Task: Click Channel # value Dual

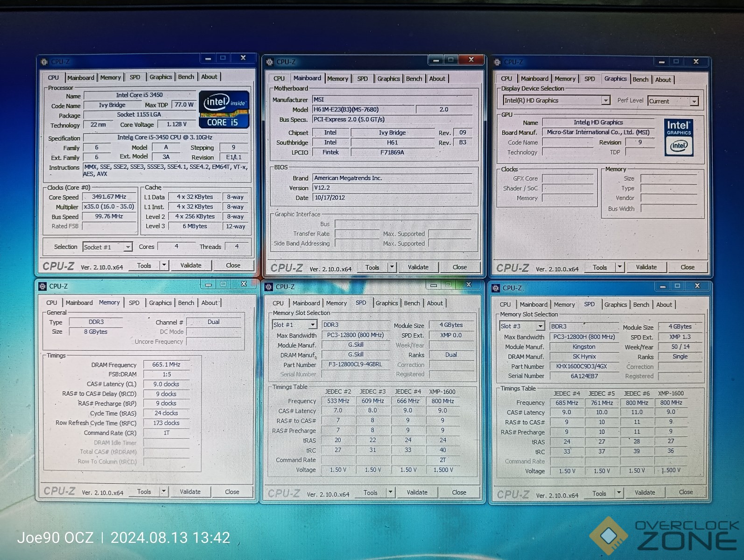Action: (213, 322)
